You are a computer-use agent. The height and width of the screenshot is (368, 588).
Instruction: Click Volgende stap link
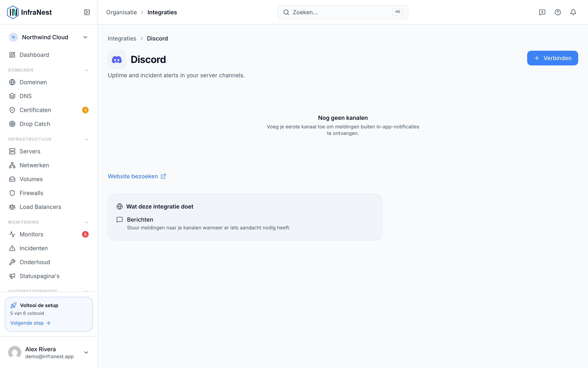[30, 323]
